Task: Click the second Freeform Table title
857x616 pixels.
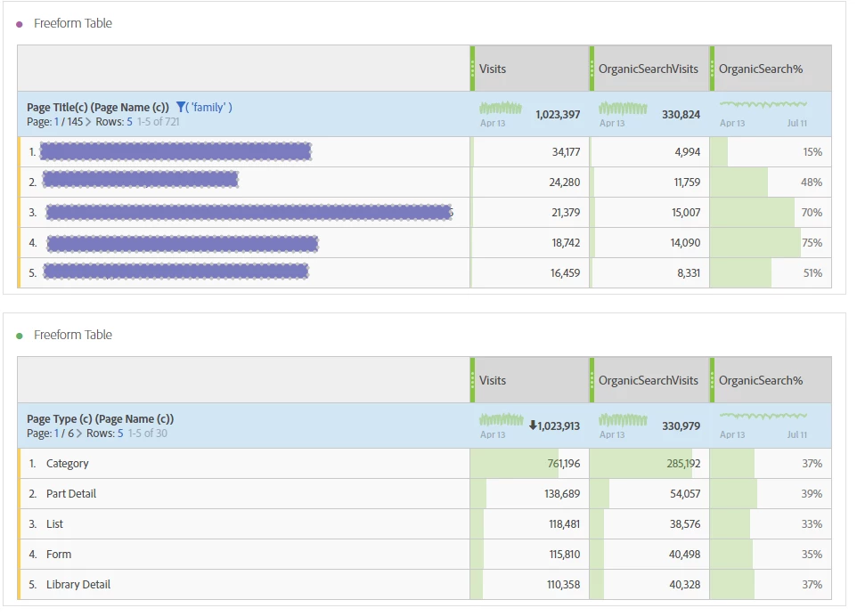Action: click(x=73, y=335)
